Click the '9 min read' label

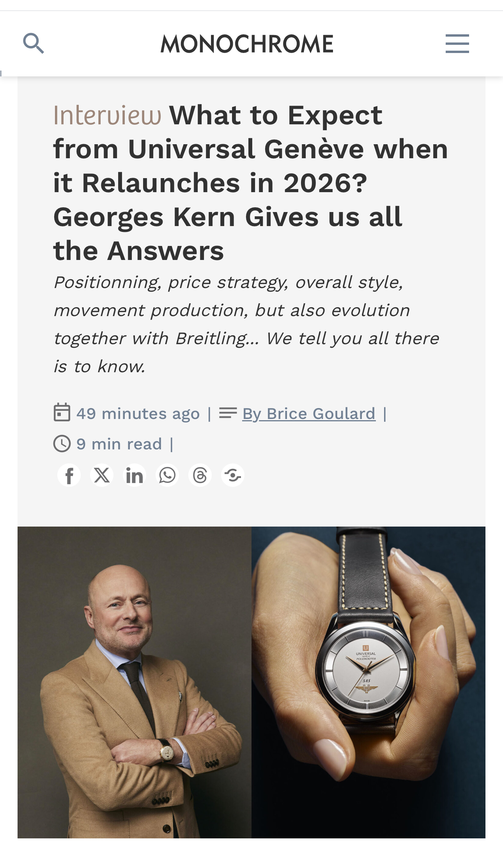pyautogui.click(x=119, y=444)
